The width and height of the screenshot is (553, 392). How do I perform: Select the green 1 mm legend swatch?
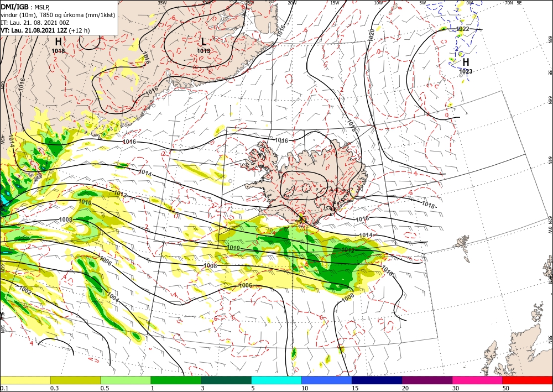(x=176, y=380)
